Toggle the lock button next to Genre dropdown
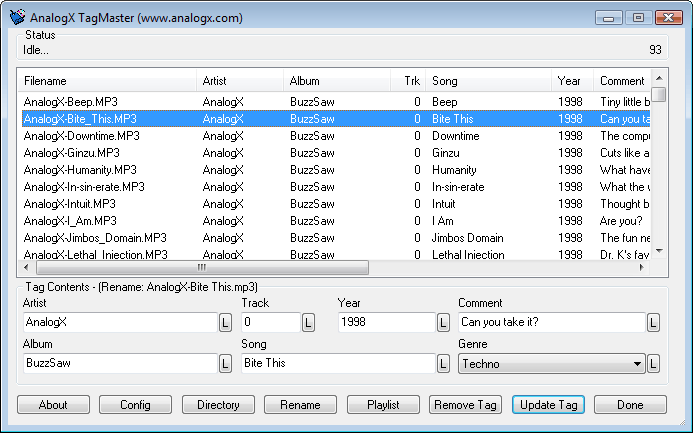This screenshot has width=693, height=433. pyautogui.click(x=653, y=364)
